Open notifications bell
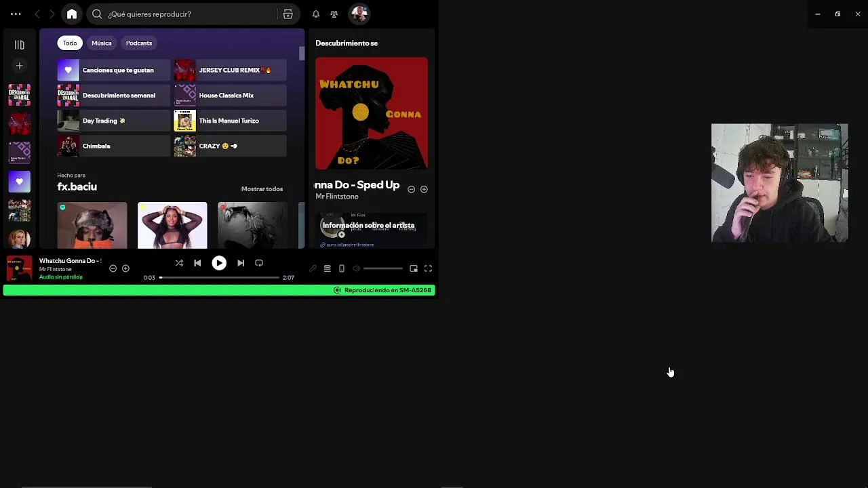Screen dimensions: 868x488 click(x=316, y=14)
